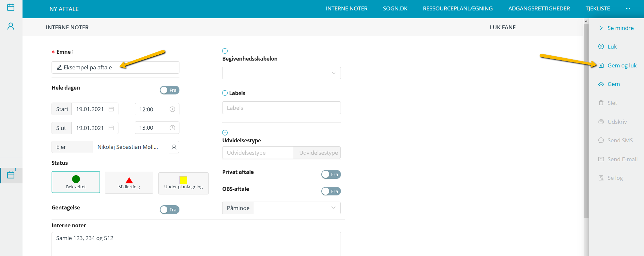Open the SOGN.DK tab
The height and width of the screenshot is (256, 644).
point(395,8)
